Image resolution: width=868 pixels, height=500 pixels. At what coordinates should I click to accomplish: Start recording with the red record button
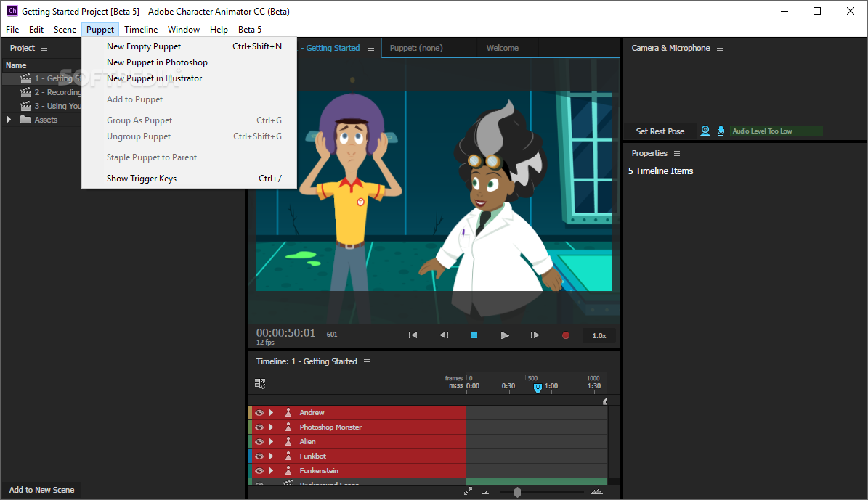click(565, 335)
